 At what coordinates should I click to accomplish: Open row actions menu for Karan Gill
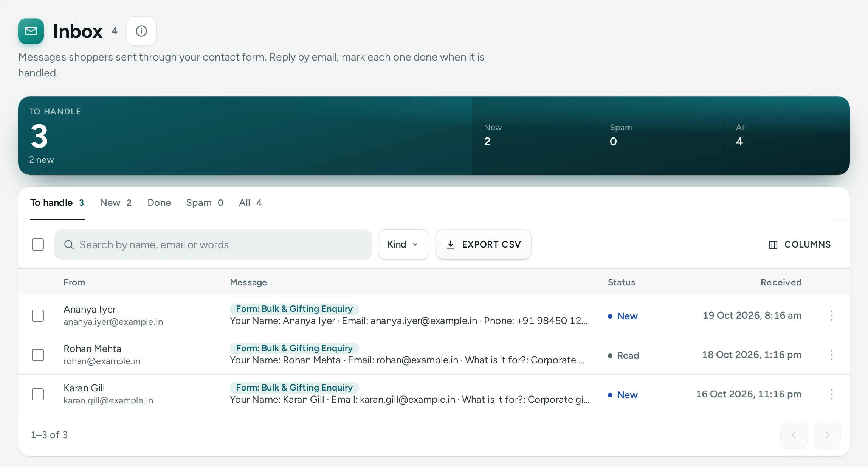[x=831, y=394]
